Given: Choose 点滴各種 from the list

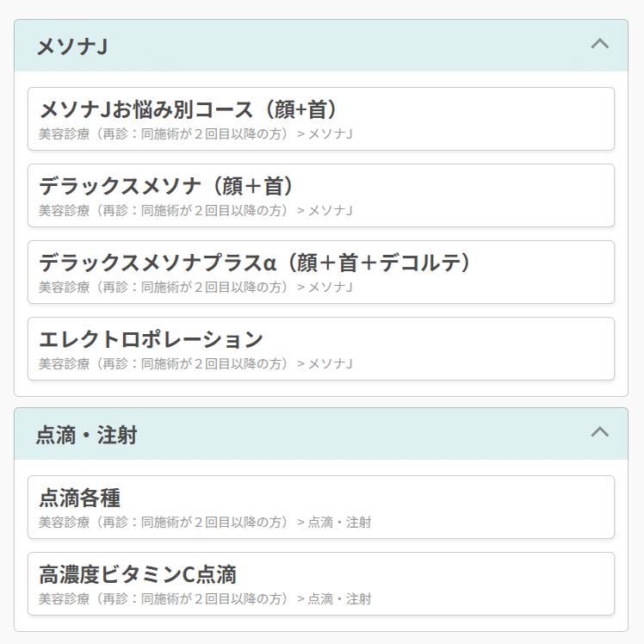Looking at the screenshot, I should [x=79, y=498].
